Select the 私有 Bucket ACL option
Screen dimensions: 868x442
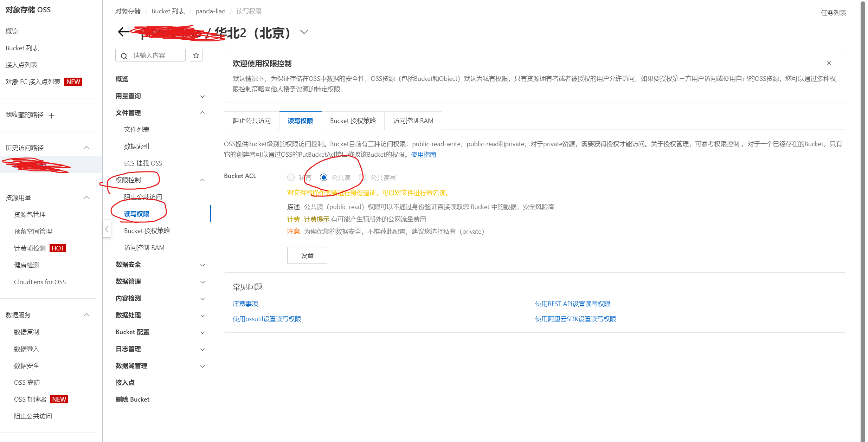tap(291, 177)
